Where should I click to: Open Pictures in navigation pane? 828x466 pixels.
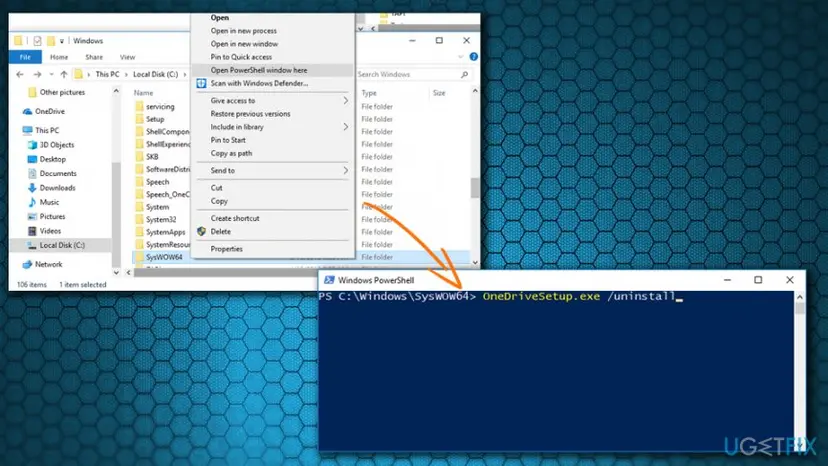pos(52,217)
